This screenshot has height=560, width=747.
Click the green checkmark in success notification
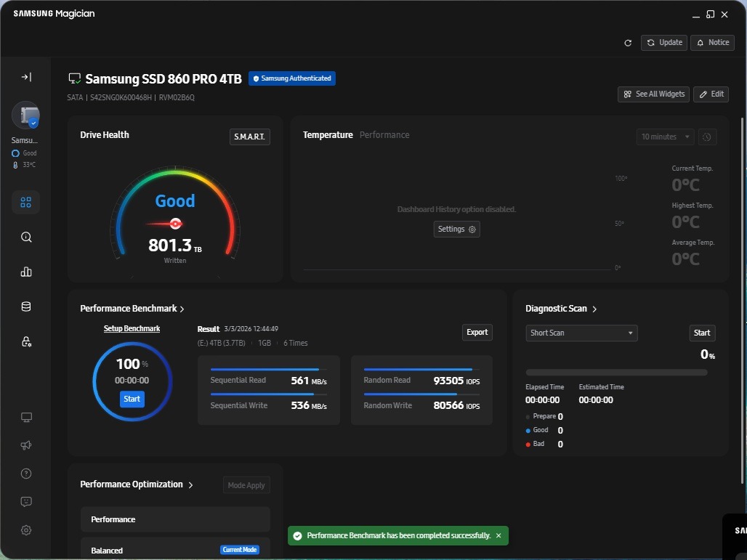pos(297,536)
